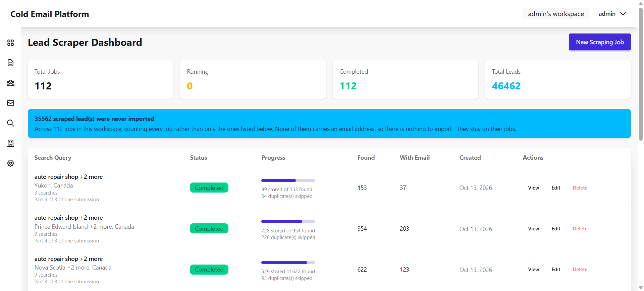The height and width of the screenshot is (291, 644).
Task: View the Prince Edward Island job
Action: click(x=533, y=229)
